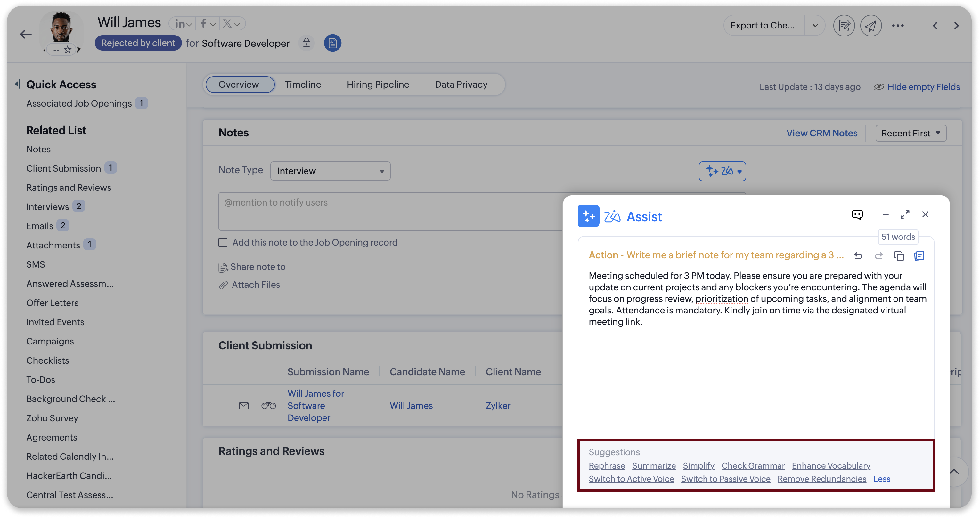The image size is (980, 518).
Task: Click the Summarize suggestion link
Action: pyautogui.click(x=654, y=466)
